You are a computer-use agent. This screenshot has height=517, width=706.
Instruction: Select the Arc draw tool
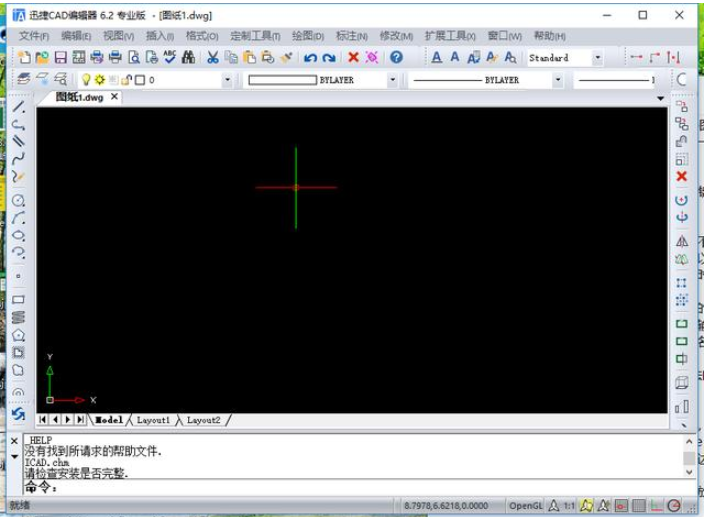pyautogui.click(x=18, y=218)
